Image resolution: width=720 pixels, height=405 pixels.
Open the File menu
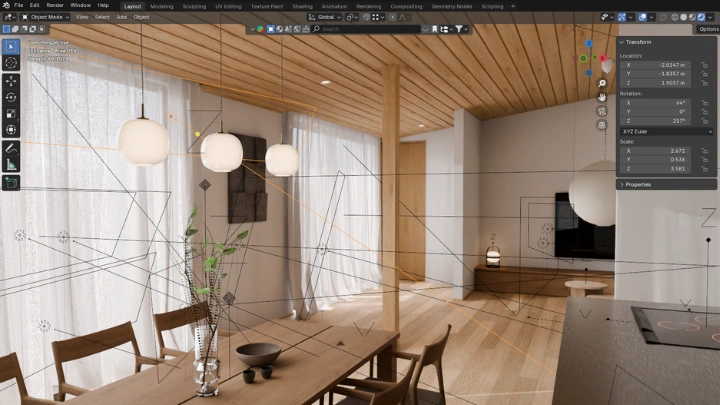click(x=18, y=6)
